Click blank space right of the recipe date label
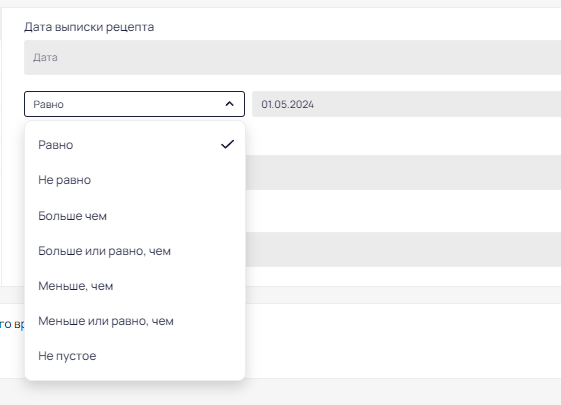The image size is (561, 405). pyautogui.click(x=358, y=27)
